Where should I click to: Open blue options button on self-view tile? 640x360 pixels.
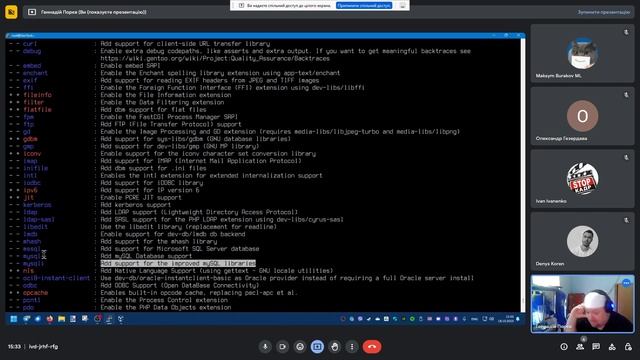coord(627,282)
